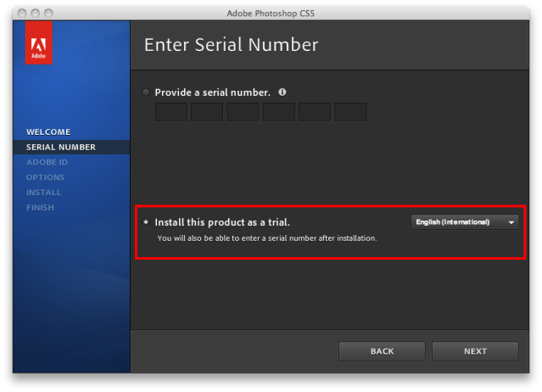Open the English (International) language dropdown
542x392 pixels.
[465, 222]
